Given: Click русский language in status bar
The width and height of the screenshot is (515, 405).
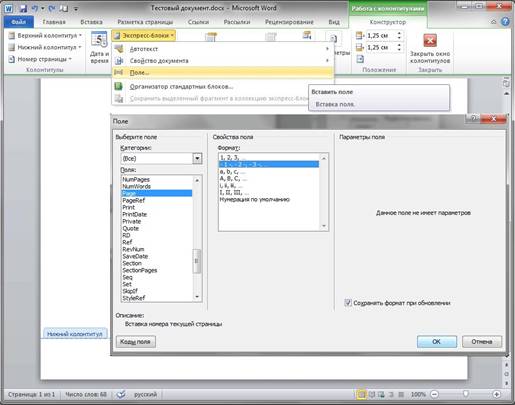Looking at the screenshot, I should coord(145,394).
